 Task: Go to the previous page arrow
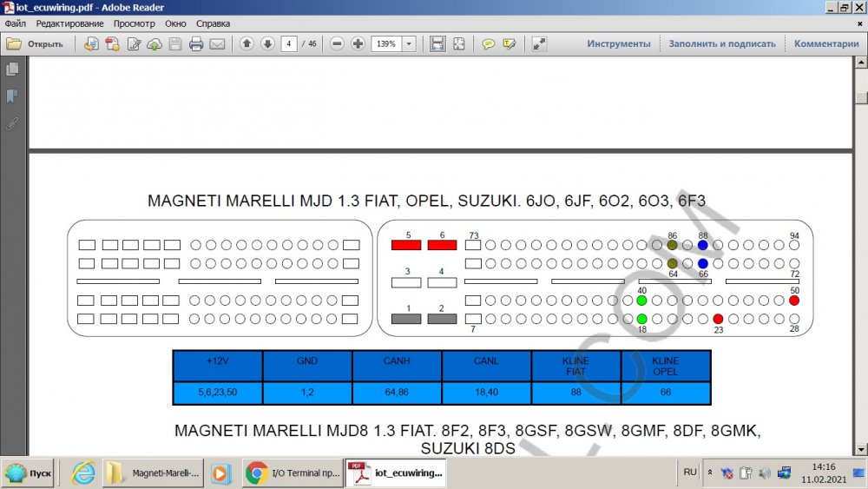[247, 43]
